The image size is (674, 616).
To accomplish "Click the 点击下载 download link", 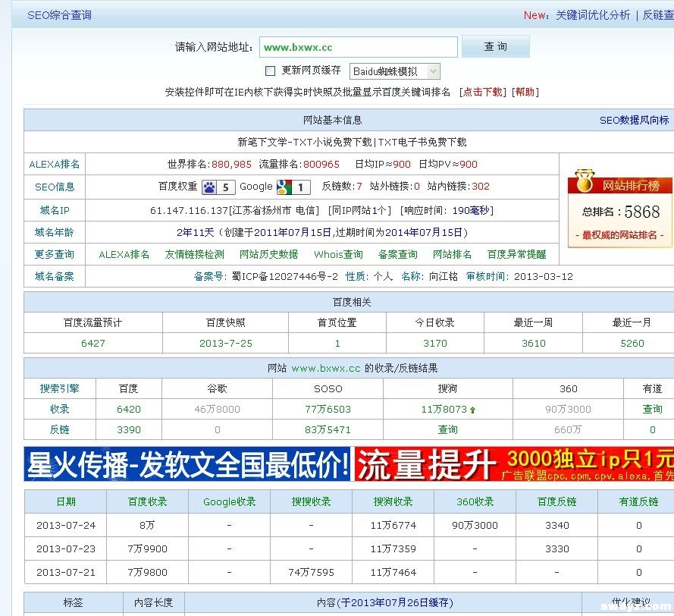I will tap(483, 92).
